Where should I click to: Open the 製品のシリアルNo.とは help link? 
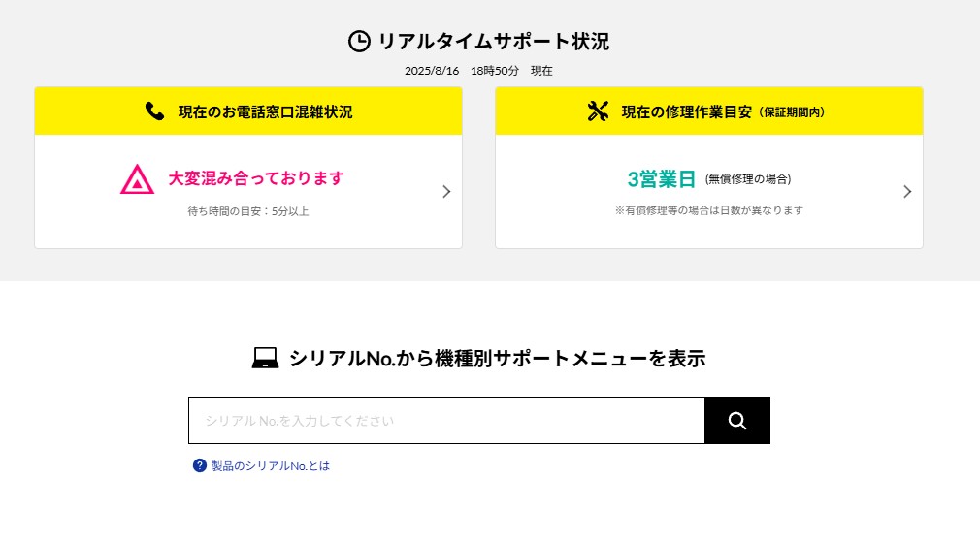coord(271,466)
